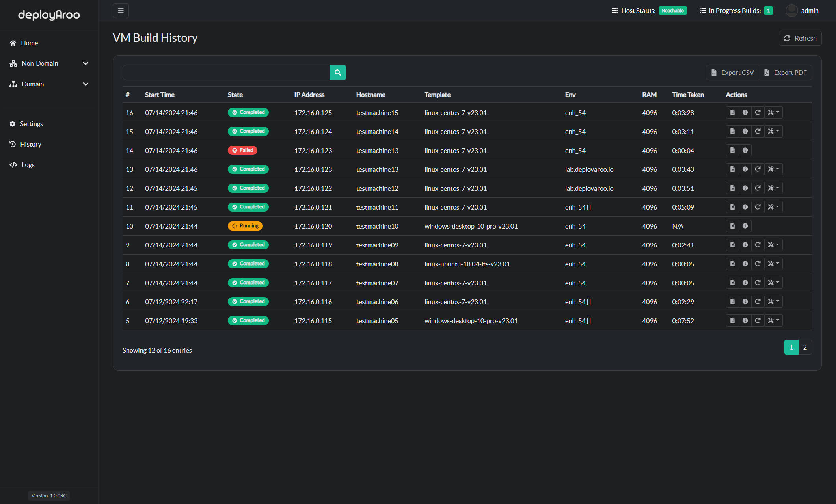
Task: Click the Logs sidebar menu item
Action: pyautogui.click(x=28, y=164)
